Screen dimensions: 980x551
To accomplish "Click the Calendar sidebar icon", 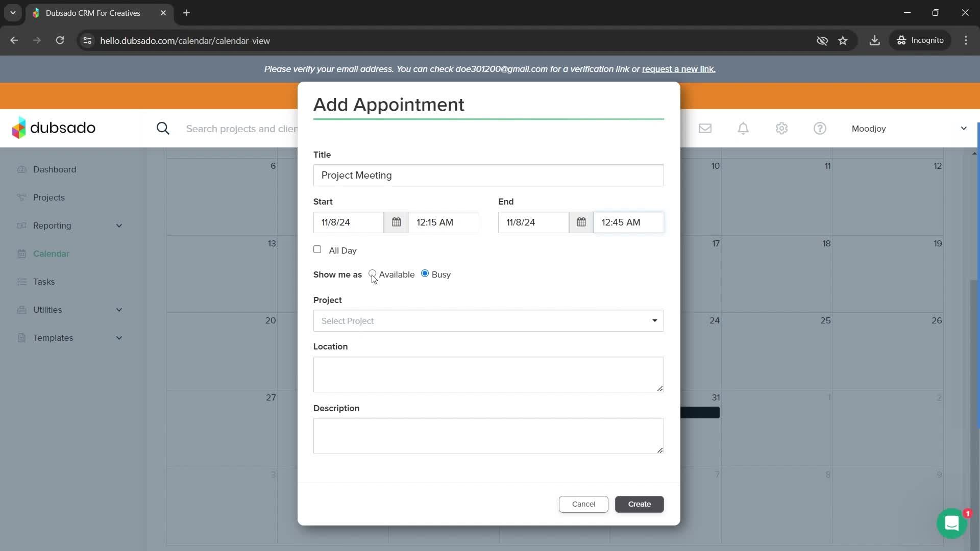I will click(x=21, y=254).
